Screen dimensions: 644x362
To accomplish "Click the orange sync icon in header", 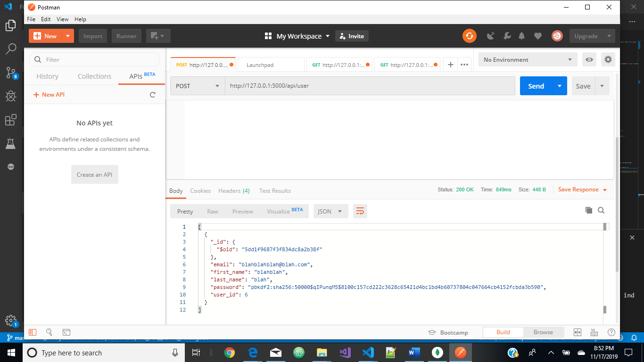I will point(469,36).
